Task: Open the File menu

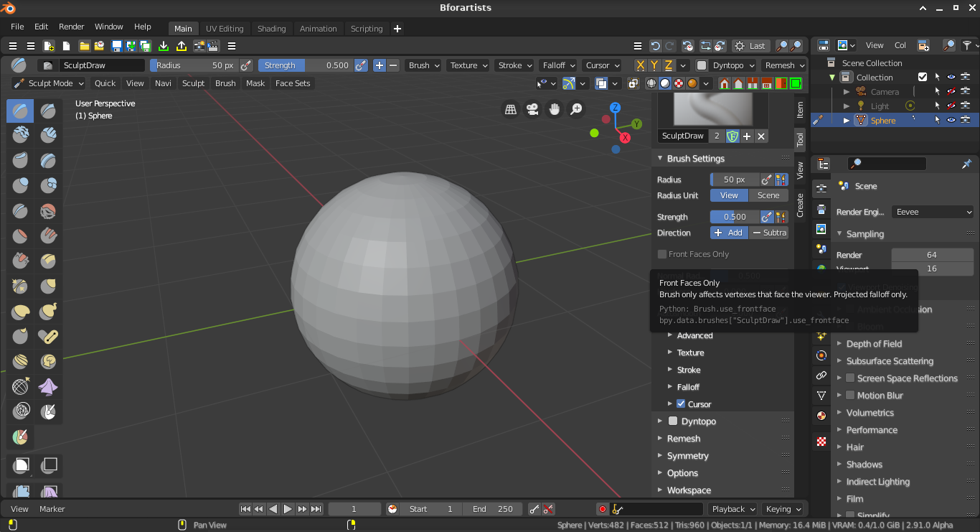Action: (x=17, y=27)
